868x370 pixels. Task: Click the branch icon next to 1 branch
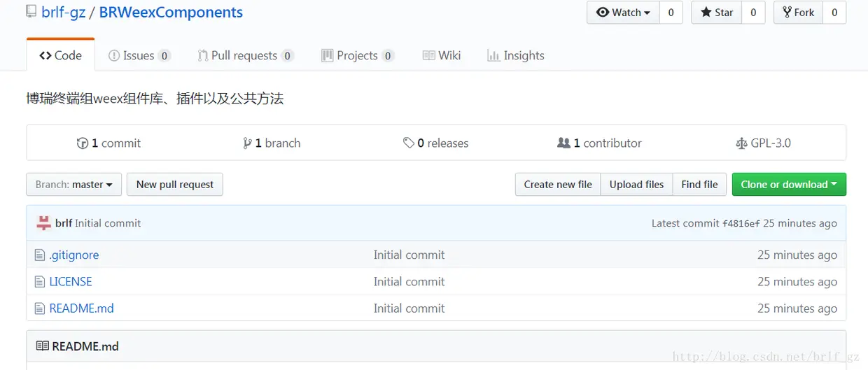click(247, 143)
